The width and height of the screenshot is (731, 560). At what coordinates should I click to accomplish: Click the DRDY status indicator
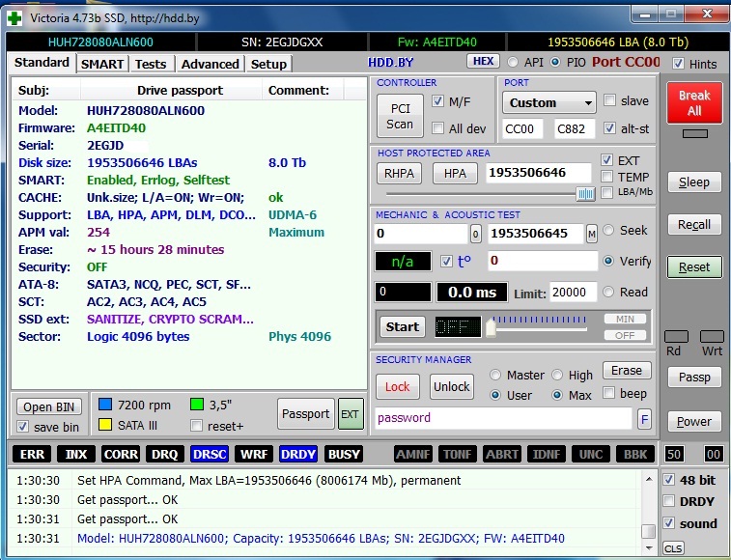[x=298, y=454]
